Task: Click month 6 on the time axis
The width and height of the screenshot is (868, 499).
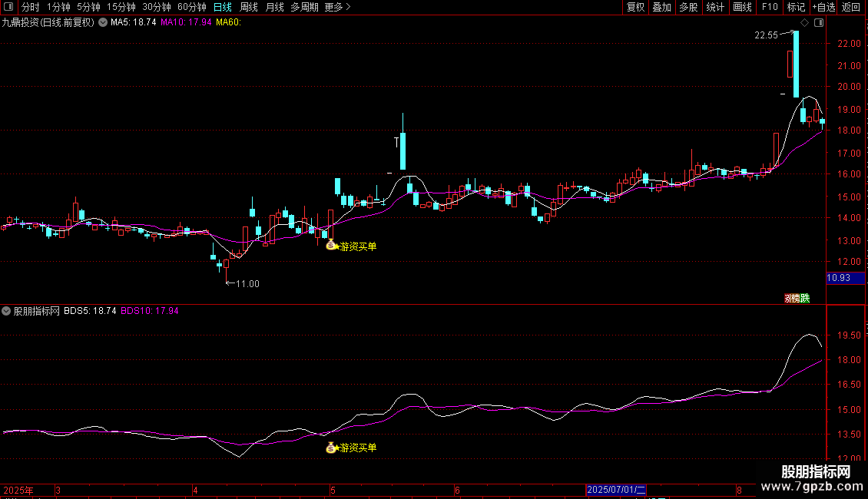Action: (x=457, y=490)
